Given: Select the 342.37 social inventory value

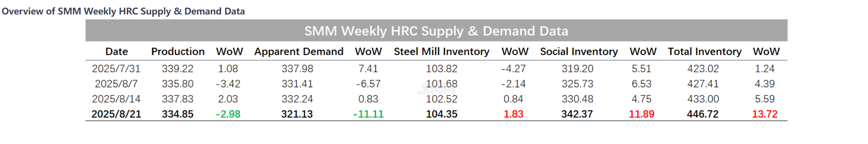Looking at the screenshot, I should 577,114.
